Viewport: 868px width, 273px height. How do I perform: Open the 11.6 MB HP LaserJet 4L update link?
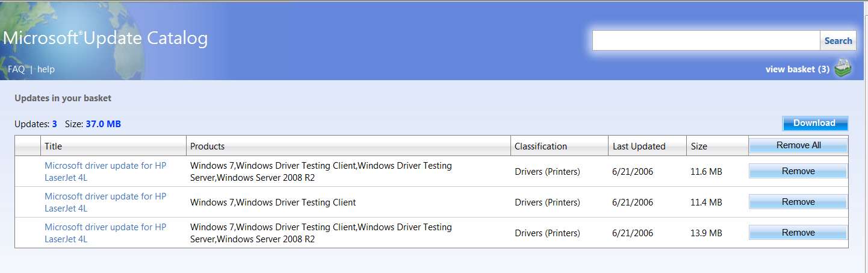pyautogui.click(x=105, y=171)
